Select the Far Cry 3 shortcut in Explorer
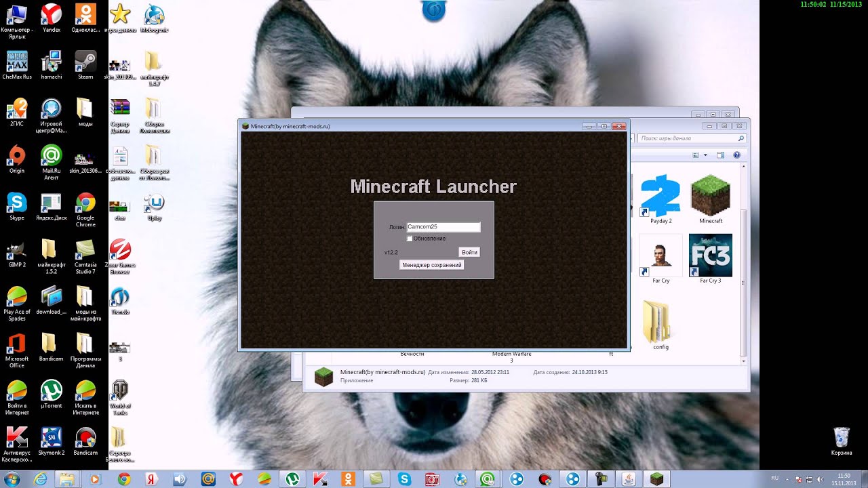 point(710,259)
